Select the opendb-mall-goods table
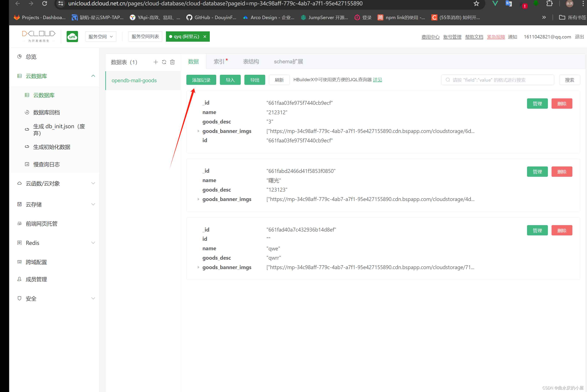The image size is (587, 392). click(143, 81)
